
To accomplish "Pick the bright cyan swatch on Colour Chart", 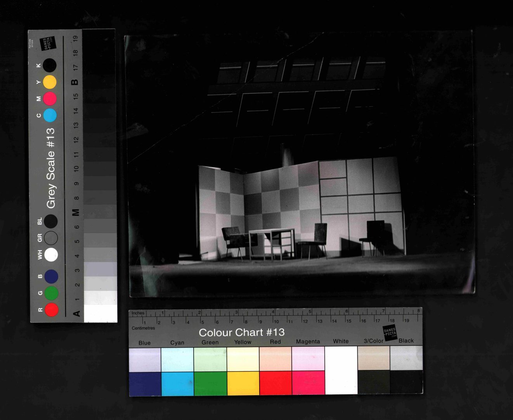I will (x=177, y=384).
